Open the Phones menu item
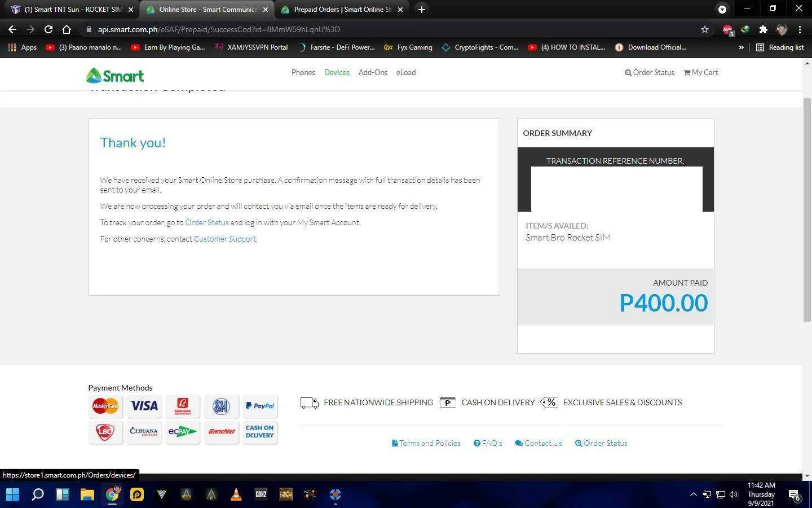812x508 pixels. [303, 72]
